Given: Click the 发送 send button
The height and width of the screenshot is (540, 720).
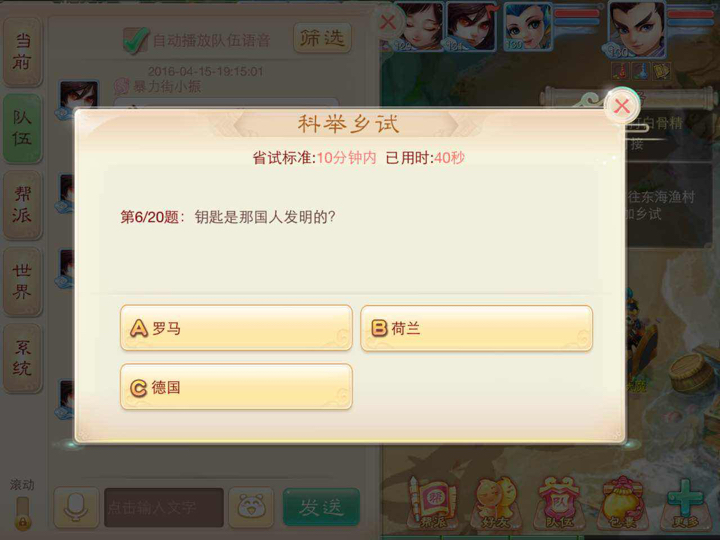Looking at the screenshot, I should tap(321, 507).
